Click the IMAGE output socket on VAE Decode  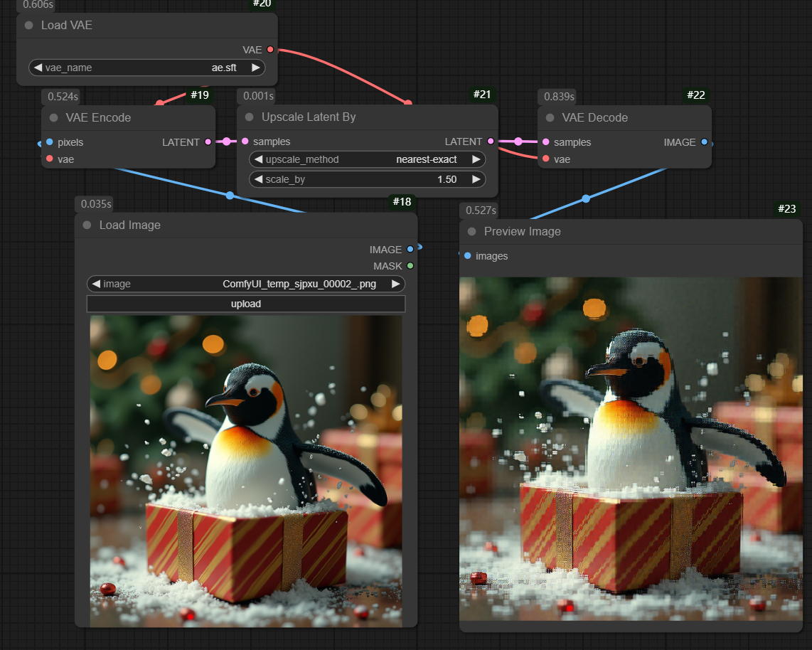click(x=704, y=142)
